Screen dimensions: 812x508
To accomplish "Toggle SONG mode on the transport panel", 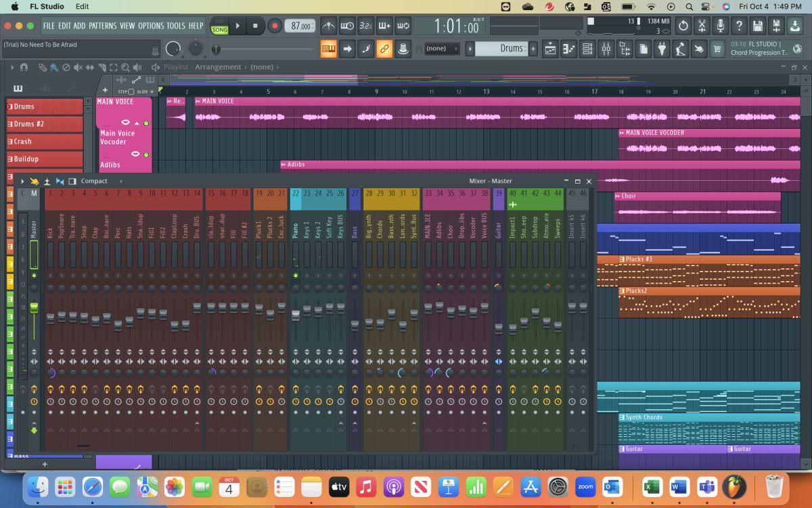I will point(219,29).
